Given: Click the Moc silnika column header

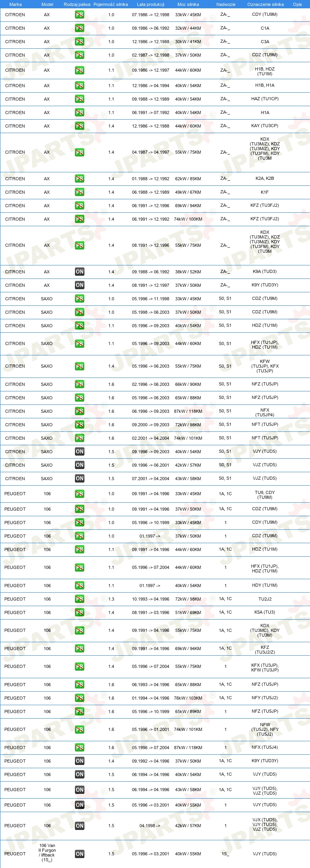Looking at the screenshot, I should [x=188, y=4].
